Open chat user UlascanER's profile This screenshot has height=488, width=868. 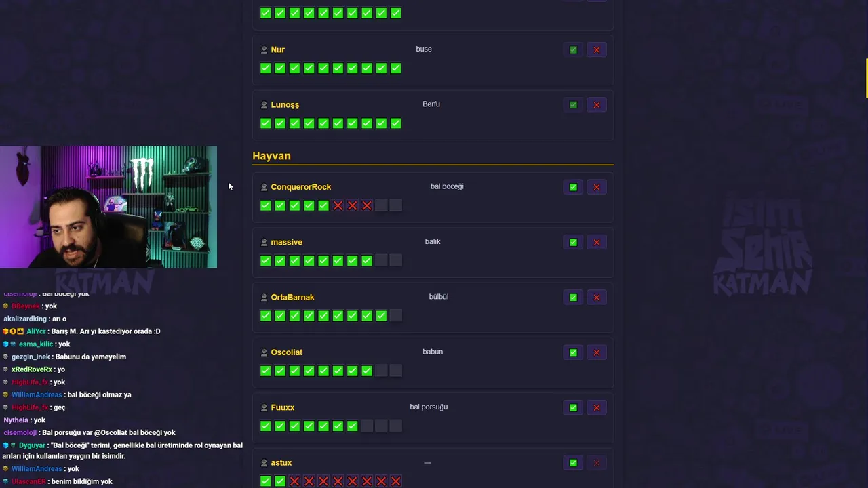28,481
